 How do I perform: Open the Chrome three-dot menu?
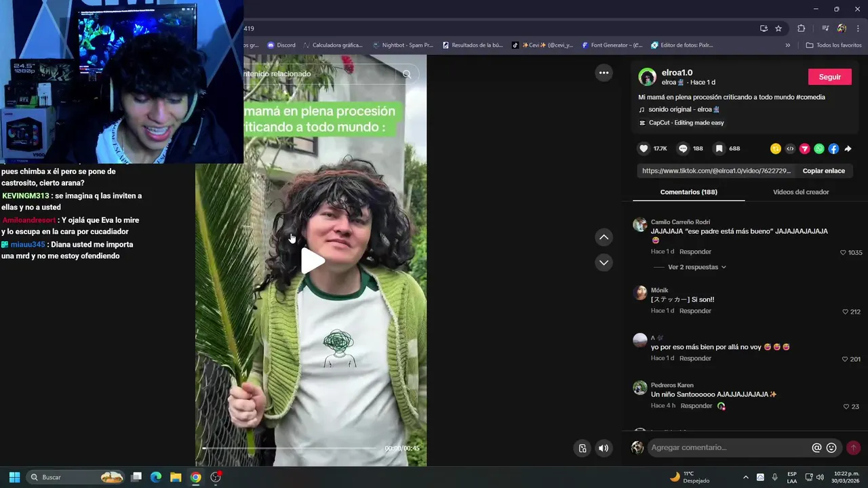(859, 28)
